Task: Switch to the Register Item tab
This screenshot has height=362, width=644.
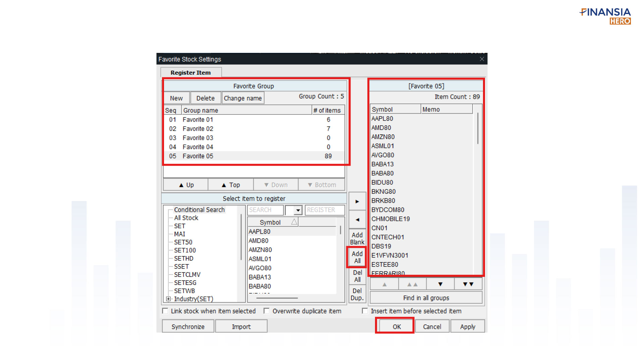Action: point(191,72)
